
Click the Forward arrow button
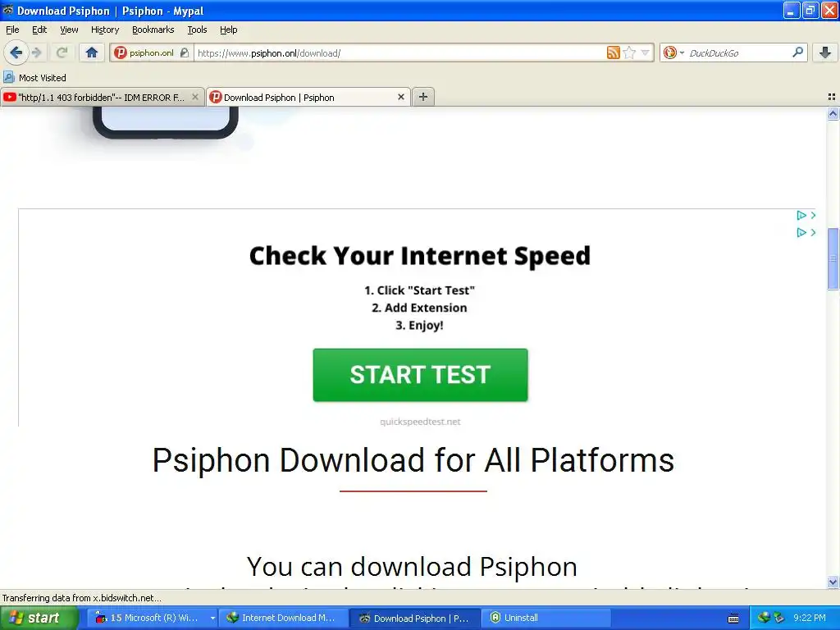(37, 52)
